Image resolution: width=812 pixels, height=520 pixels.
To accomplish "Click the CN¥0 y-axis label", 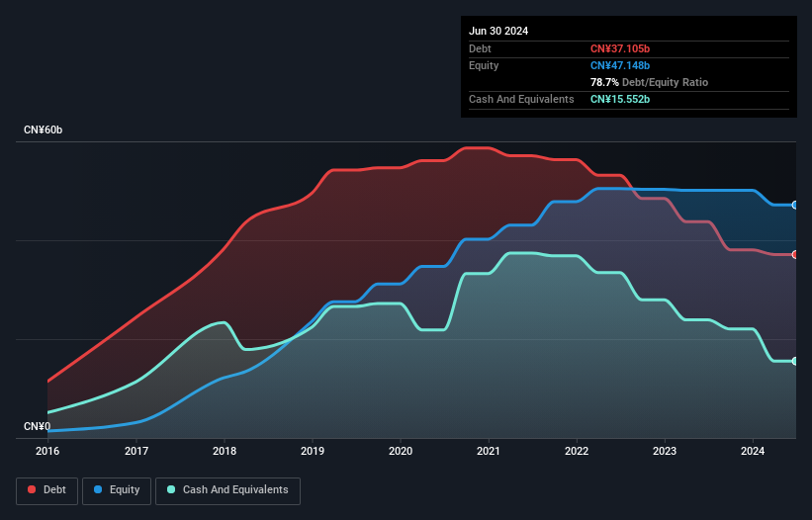I will (x=38, y=426).
